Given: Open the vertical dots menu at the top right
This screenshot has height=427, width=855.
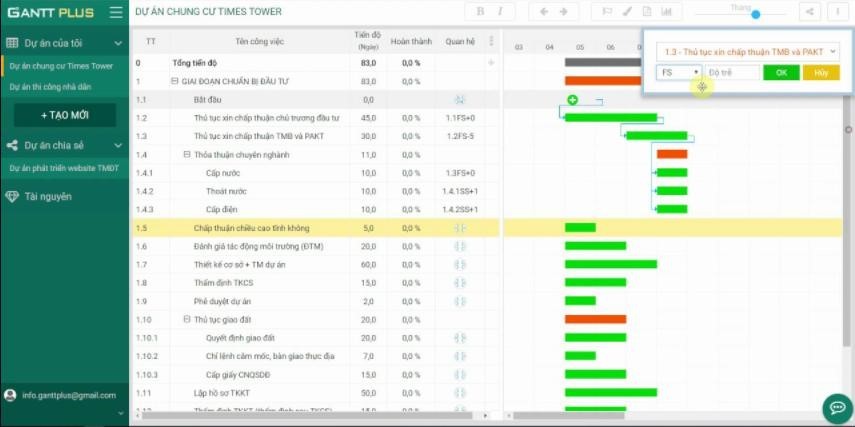Looking at the screenshot, I should (x=838, y=11).
